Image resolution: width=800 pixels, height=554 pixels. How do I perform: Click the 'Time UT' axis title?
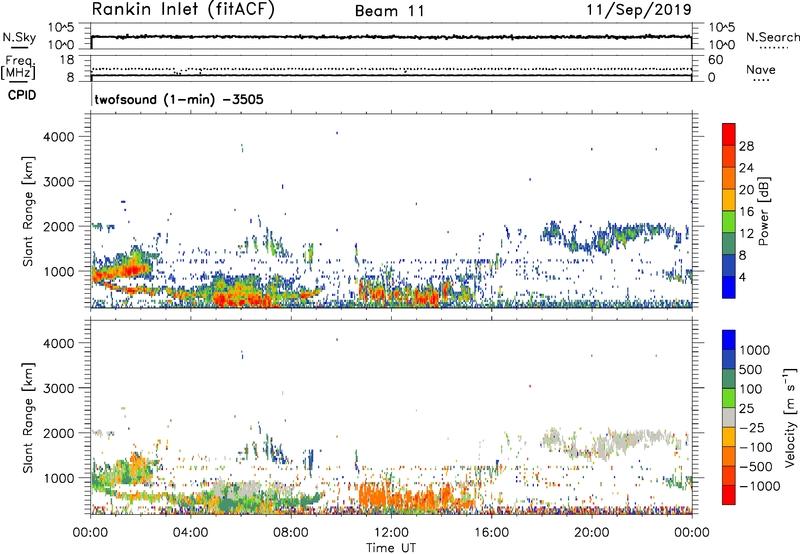(x=391, y=548)
